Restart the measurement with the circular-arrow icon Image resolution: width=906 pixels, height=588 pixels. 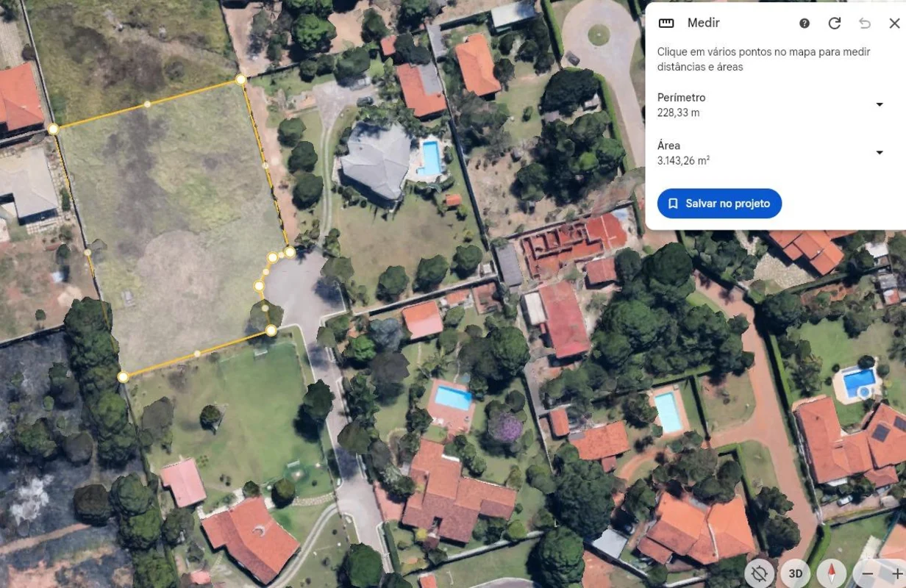[x=835, y=23]
